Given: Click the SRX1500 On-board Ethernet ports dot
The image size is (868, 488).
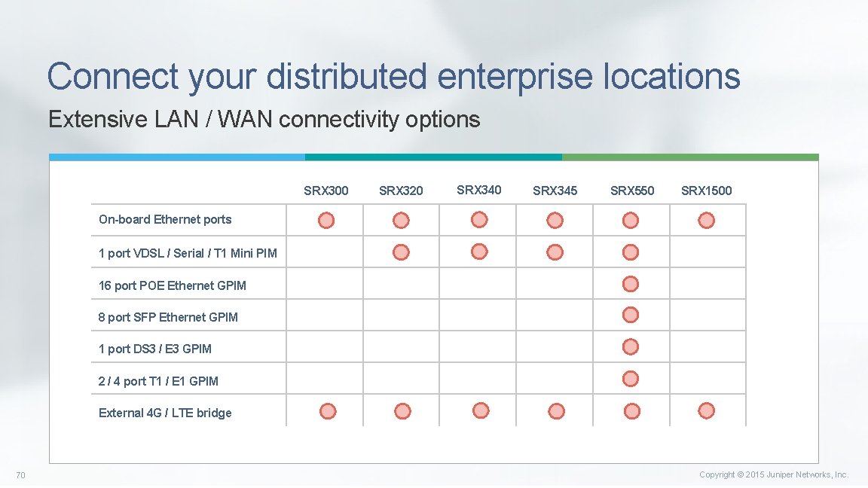Looking at the screenshot, I should coord(706,220).
